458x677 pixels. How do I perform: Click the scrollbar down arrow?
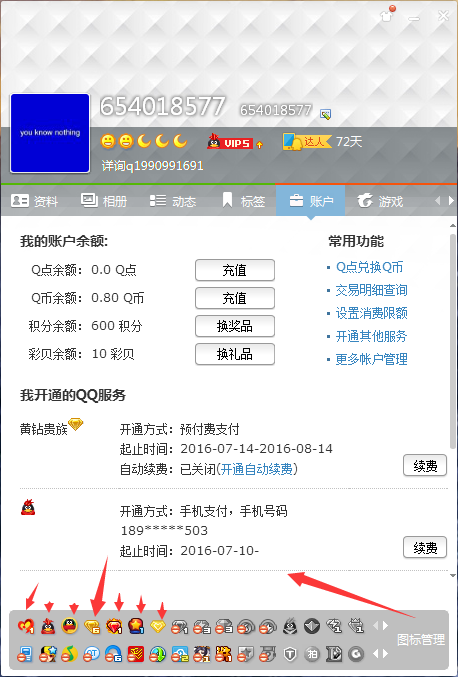(453, 576)
